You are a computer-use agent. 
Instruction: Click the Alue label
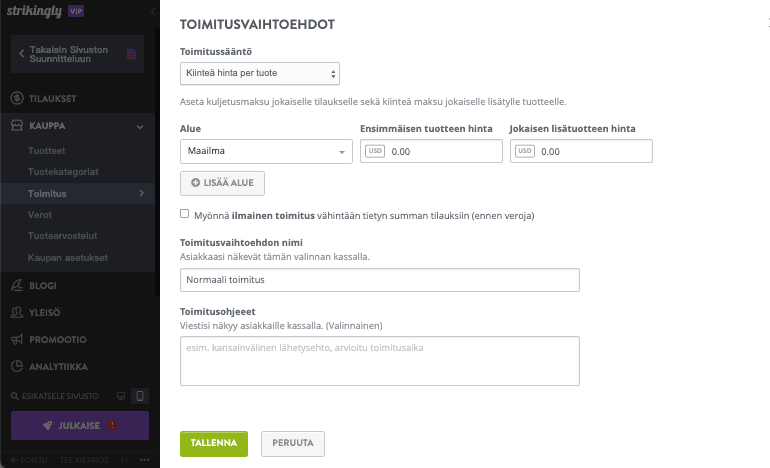pyautogui.click(x=191, y=129)
